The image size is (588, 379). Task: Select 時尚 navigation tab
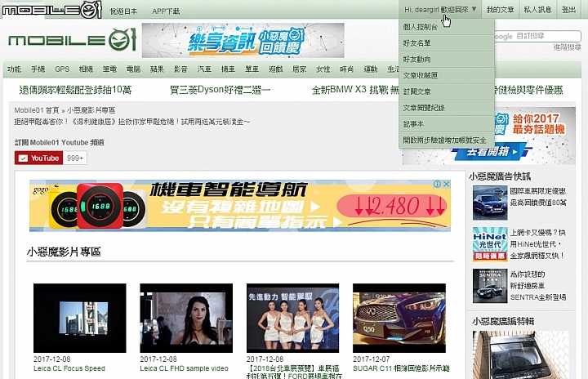346,69
